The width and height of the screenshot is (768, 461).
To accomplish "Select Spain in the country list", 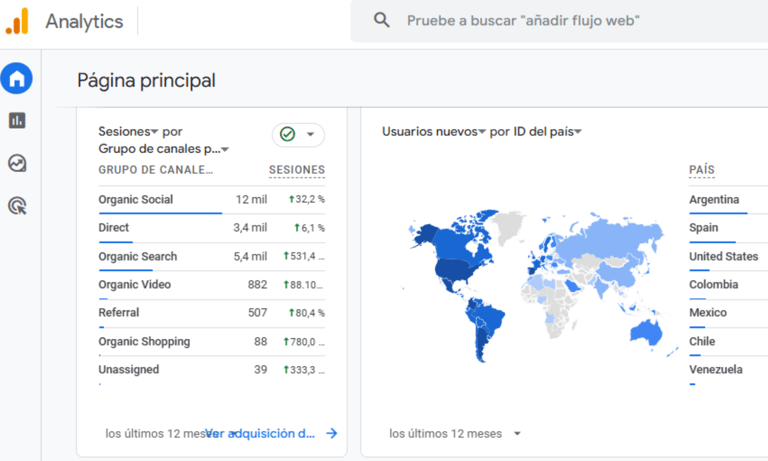I will tap(704, 228).
